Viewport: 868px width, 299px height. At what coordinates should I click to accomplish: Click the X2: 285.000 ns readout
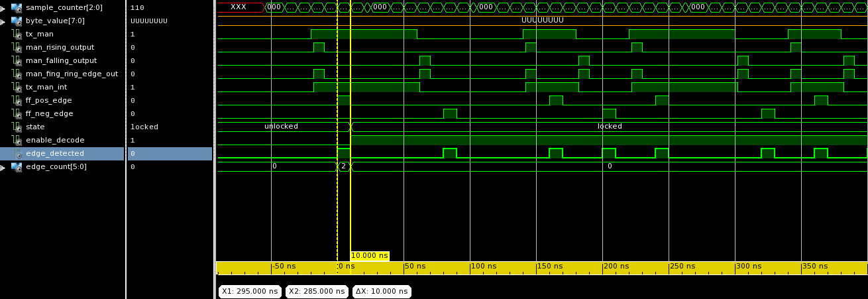pos(317,291)
